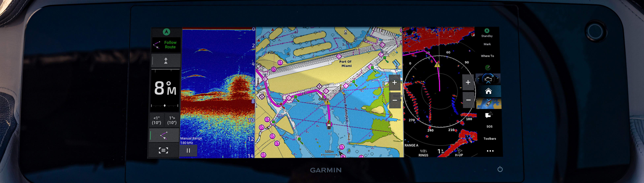The width and height of the screenshot is (644, 183).
Task: Decrease radar range with minus button
Action: point(468,100)
